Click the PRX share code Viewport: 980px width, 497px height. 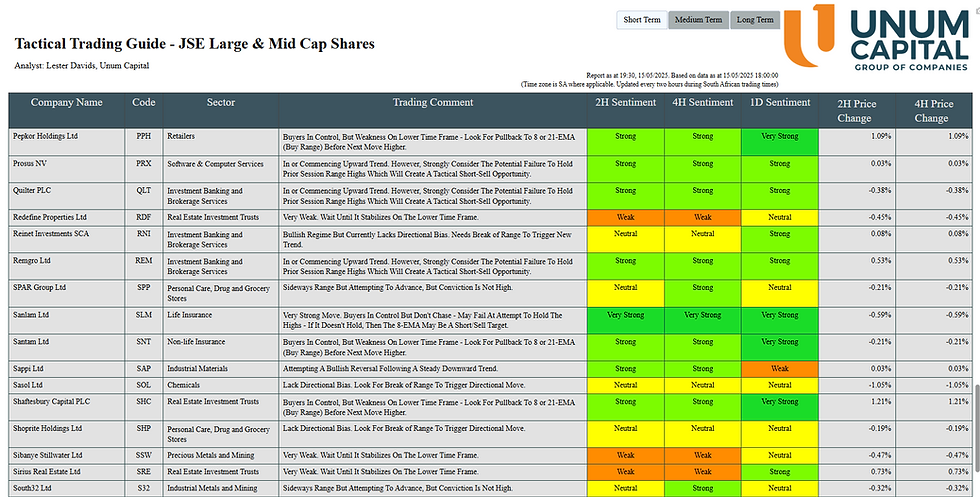pos(144,164)
